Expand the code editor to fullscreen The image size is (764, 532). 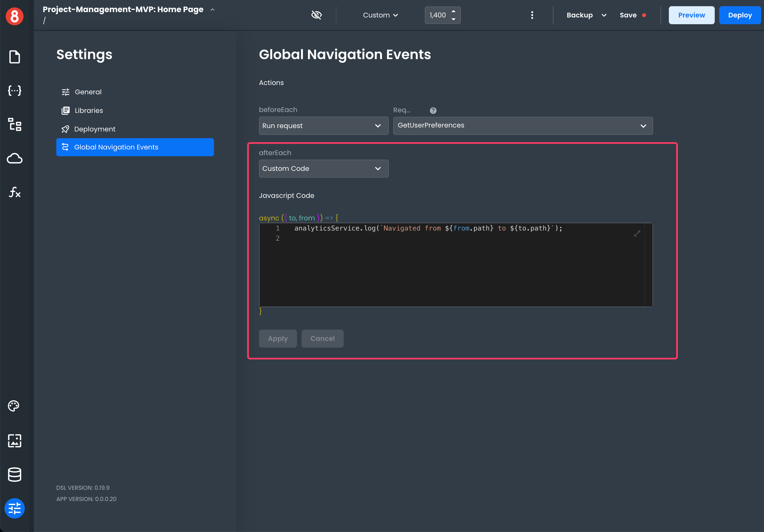click(637, 234)
